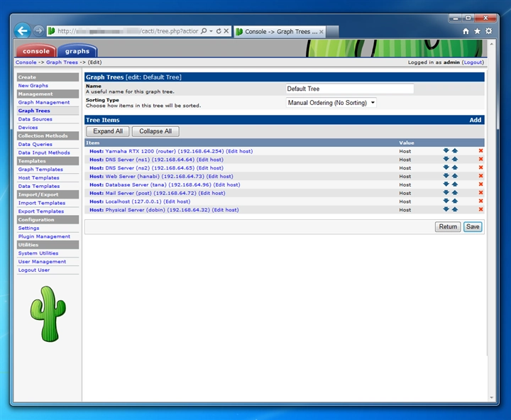511x420 pixels.
Task: Click the Save button
Action: [x=473, y=227]
